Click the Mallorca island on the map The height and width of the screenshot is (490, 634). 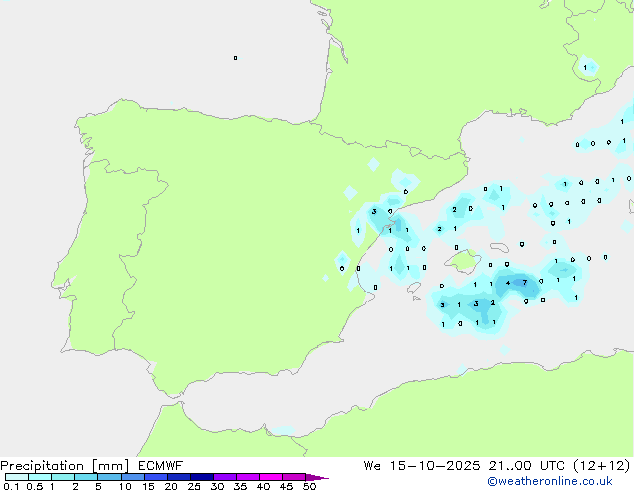point(463,261)
